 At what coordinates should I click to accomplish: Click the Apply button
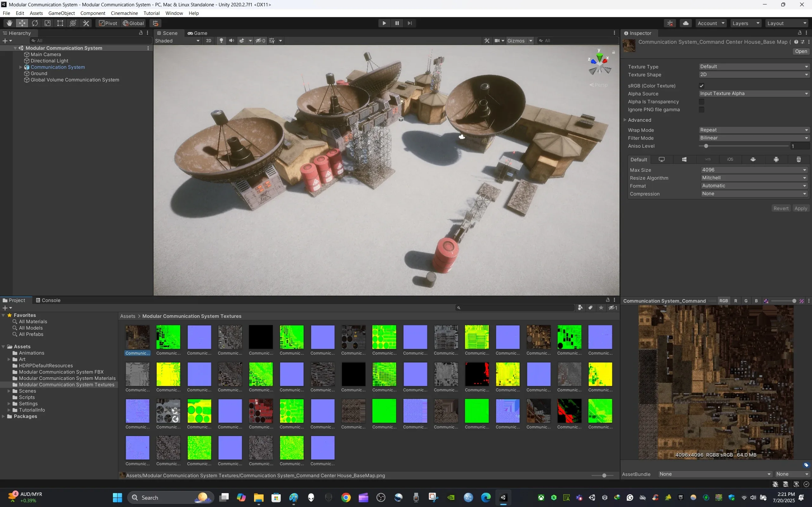click(801, 209)
